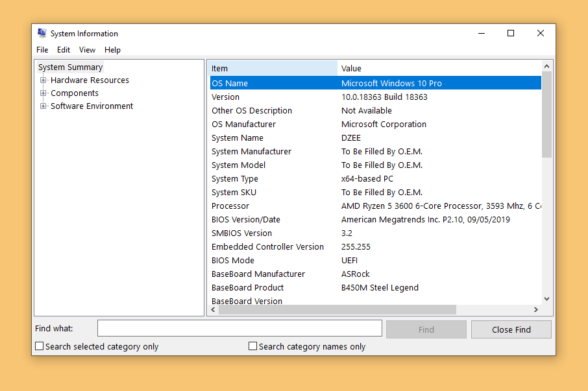Viewport: 588px width, 391px height.
Task: Expand the Hardware Resources node
Action: click(43, 80)
